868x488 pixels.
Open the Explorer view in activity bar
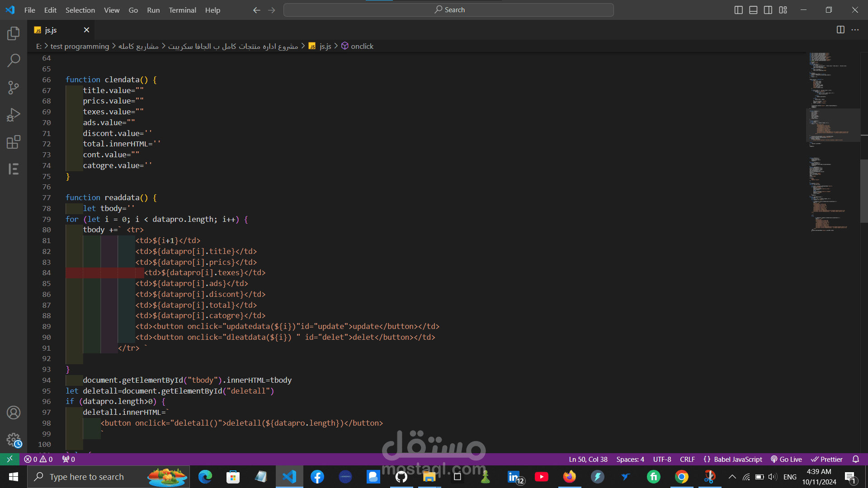click(x=14, y=33)
